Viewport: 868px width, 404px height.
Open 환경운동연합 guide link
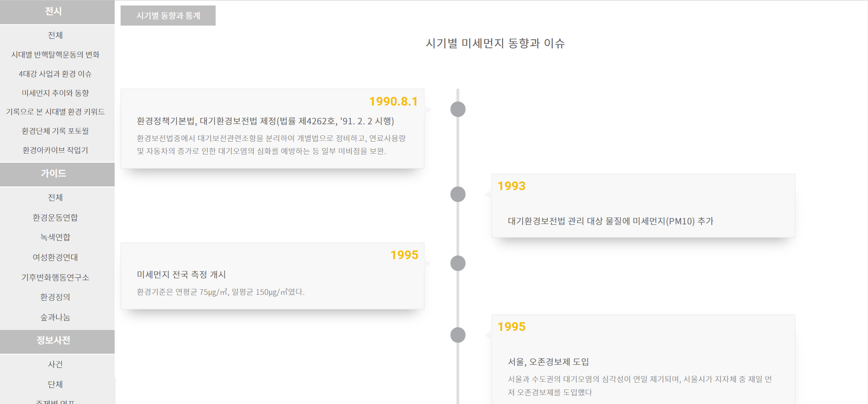coord(55,218)
